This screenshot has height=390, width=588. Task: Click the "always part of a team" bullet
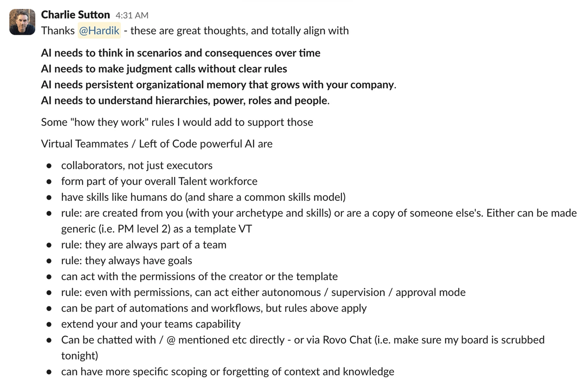pos(144,245)
